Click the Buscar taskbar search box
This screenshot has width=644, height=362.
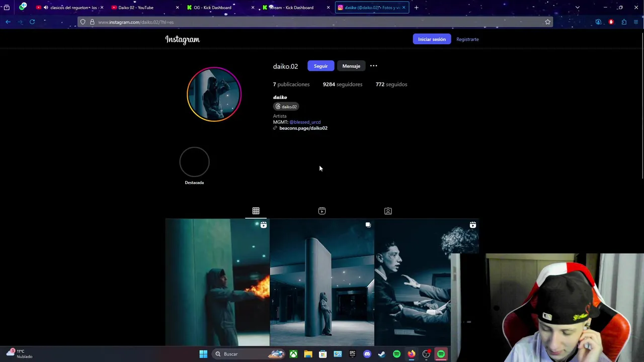pos(249,354)
